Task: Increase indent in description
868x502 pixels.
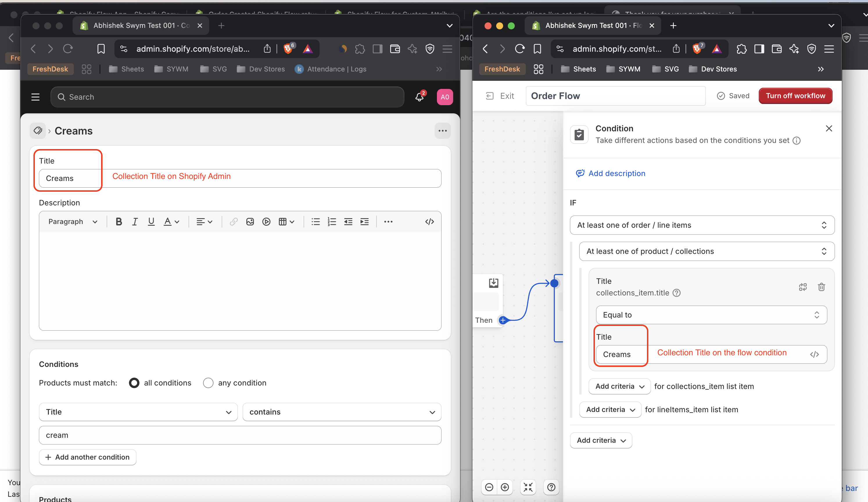Action: 364,222
